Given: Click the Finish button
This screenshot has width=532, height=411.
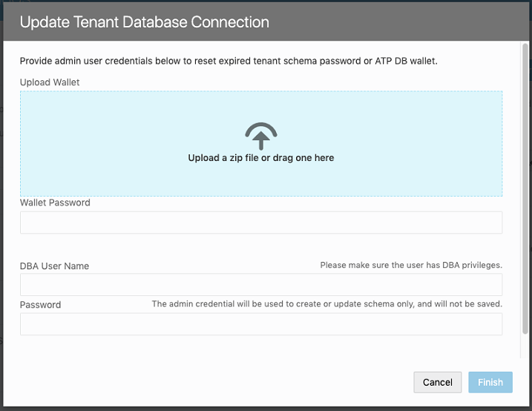Looking at the screenshot, I should 490,382.
